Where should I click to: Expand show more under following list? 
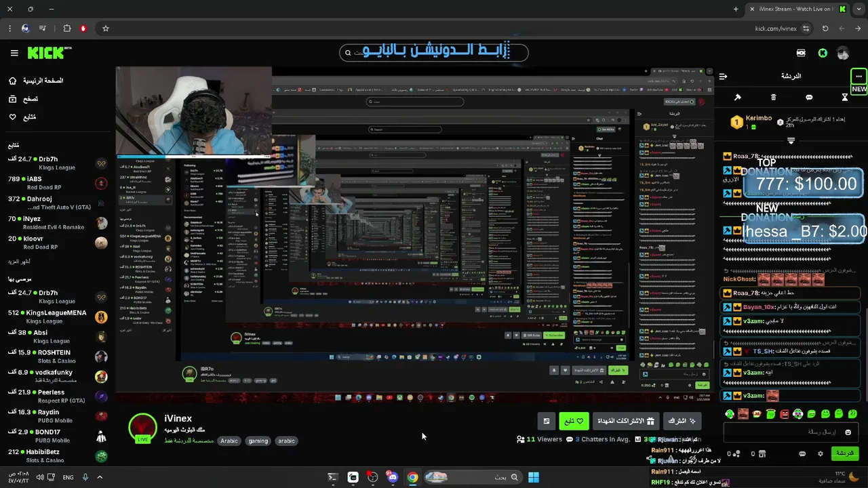click(x=19, y=262)
